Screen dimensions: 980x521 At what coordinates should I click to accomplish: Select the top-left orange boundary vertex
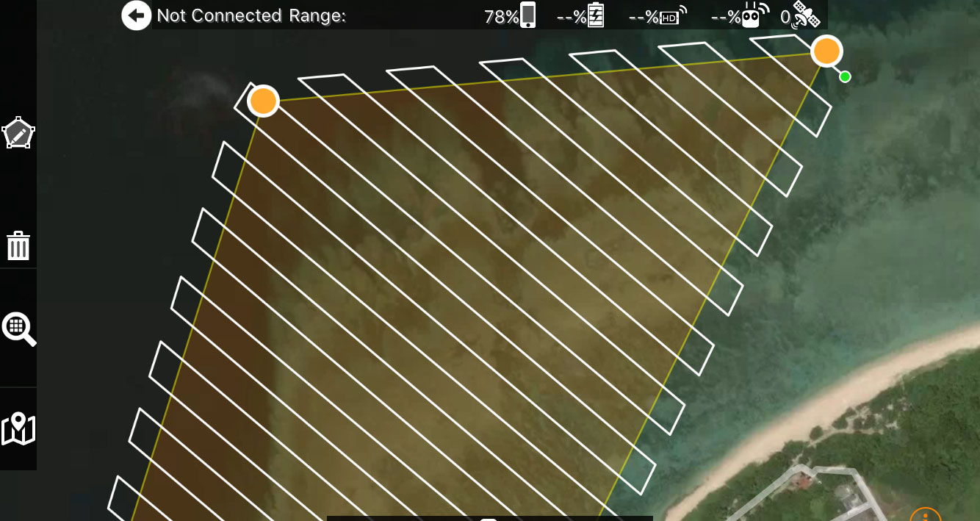263,101
